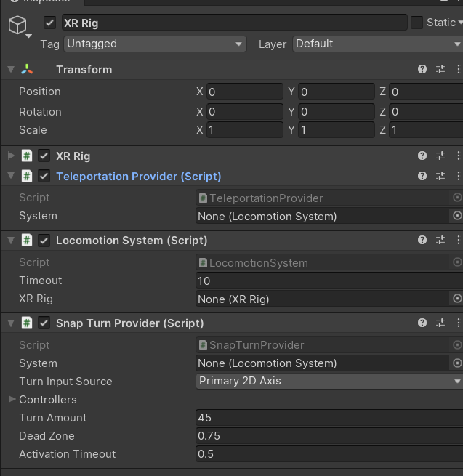463x476 pixels.
Task: Click the GameObject cube icon picker
Action: pyautogui.click(x=17, y=26)
